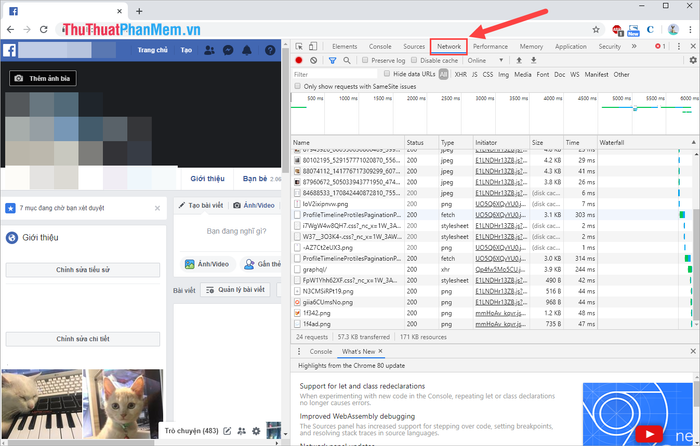Expand more DevTools tabs chevron
The image size is (700, 446).
click(633, 46)
